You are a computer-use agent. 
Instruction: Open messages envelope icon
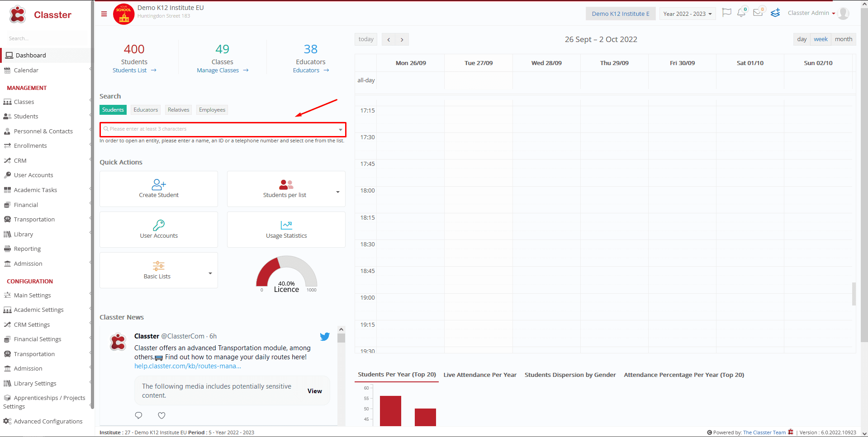pyautogui.click(x=758, y=13)
